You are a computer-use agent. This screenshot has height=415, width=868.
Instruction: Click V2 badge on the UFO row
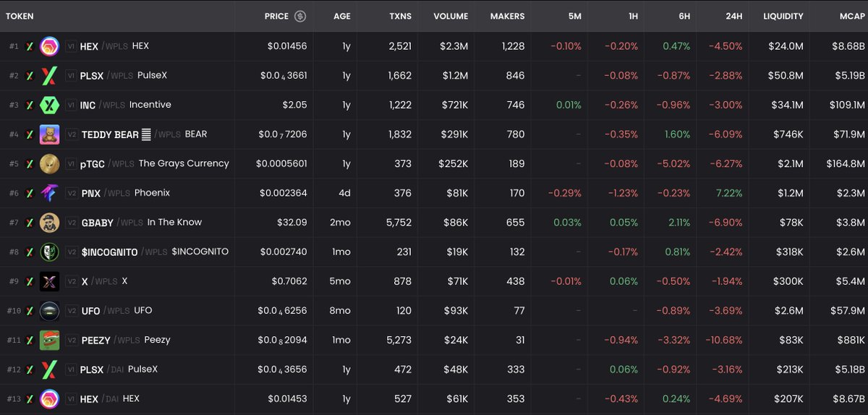click(x=72, y=311)
